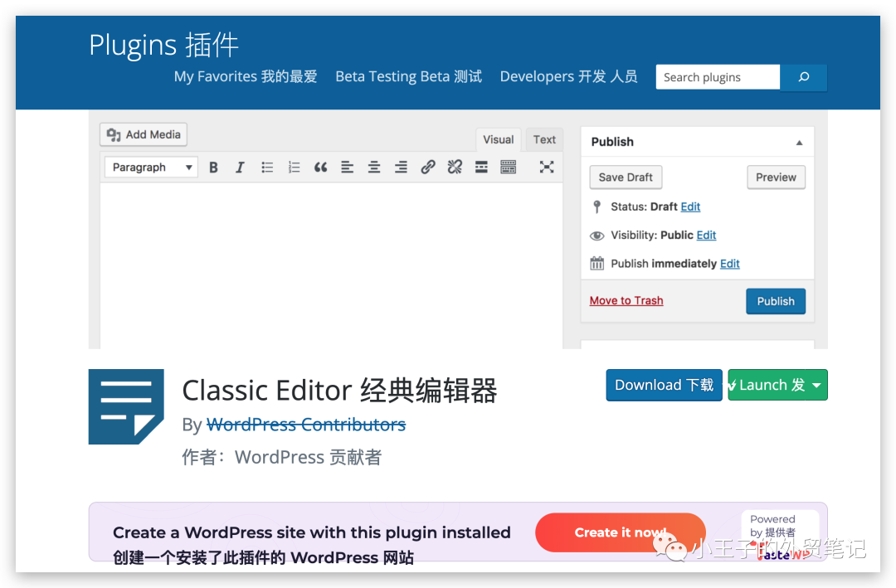Insert a bulleted list

point(267,167)
